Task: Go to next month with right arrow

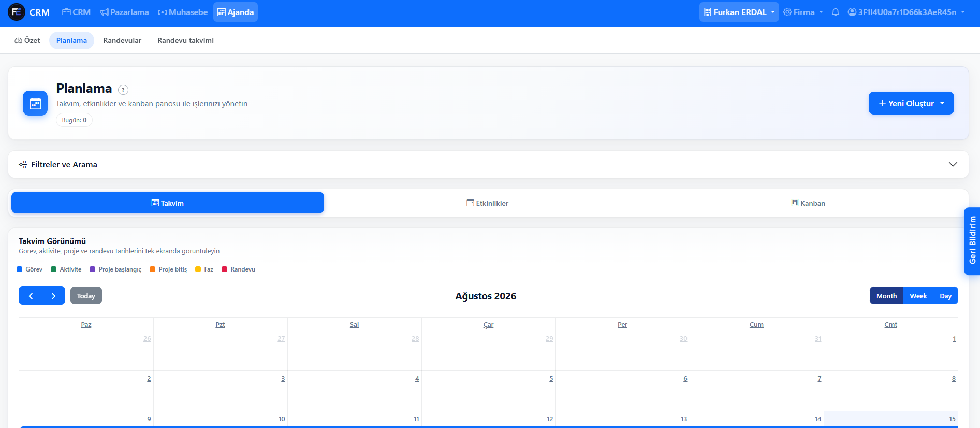Action: (53, 296)
